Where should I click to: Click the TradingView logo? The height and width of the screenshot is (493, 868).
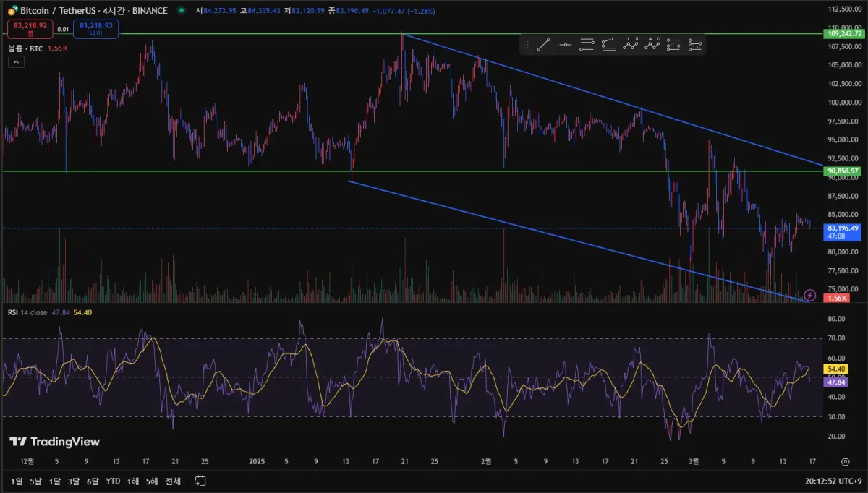pyautogui.click(x=54, y=442)
